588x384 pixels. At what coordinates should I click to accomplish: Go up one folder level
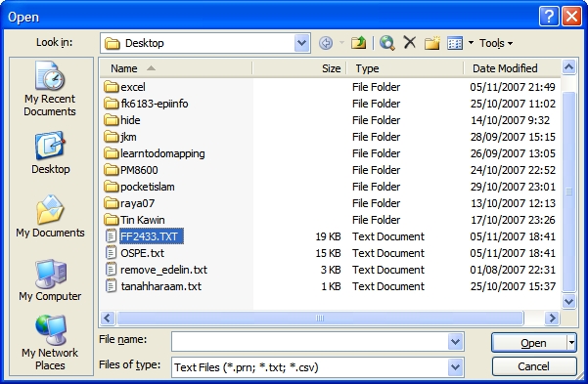[358, 43]
